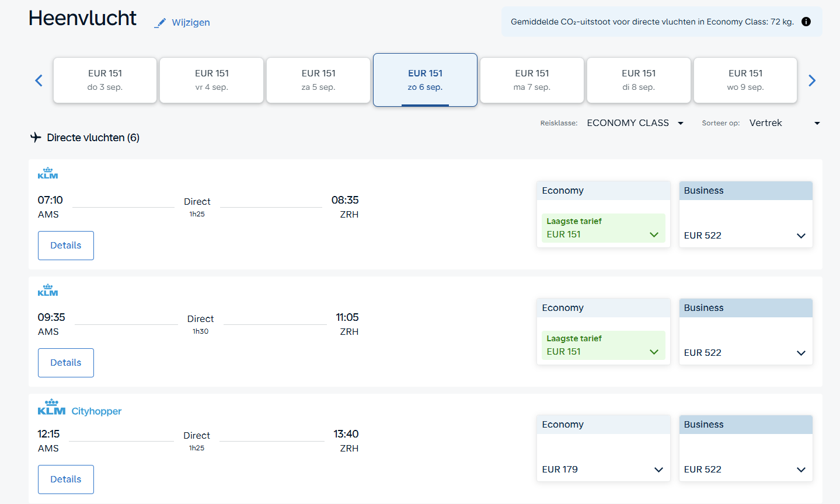Select the ma 7 sep. date tab
This screenshot has height=504, width=840.
pos(532,80)
